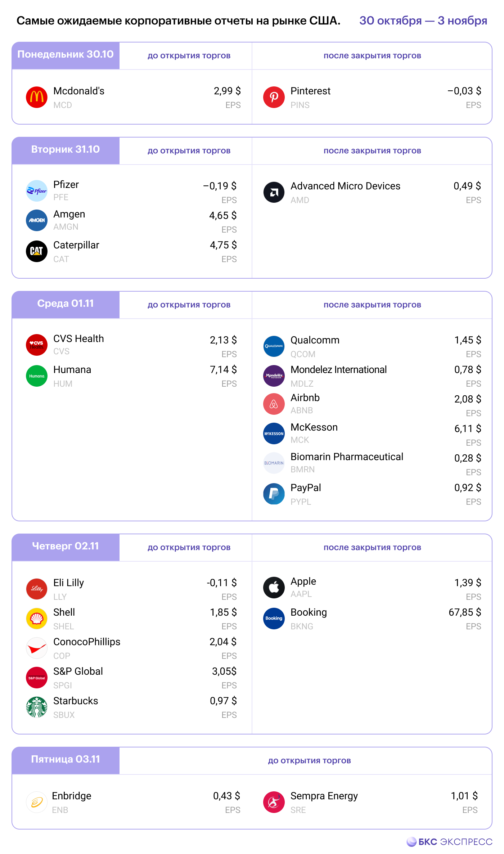Image resolution: width=504 pixels, height=854 pixels.
Task: Click McKesson EPS value 6,11 $
Action: (468, 429)
